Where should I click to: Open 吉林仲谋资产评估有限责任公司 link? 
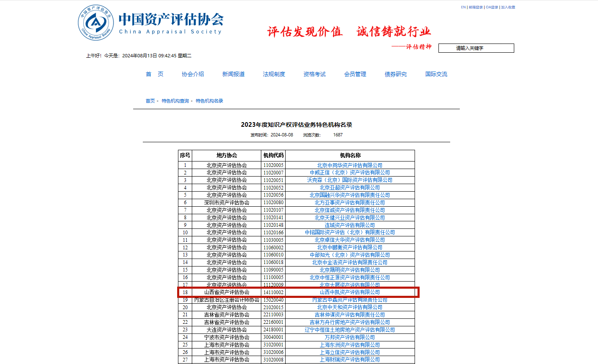point(350,315)
